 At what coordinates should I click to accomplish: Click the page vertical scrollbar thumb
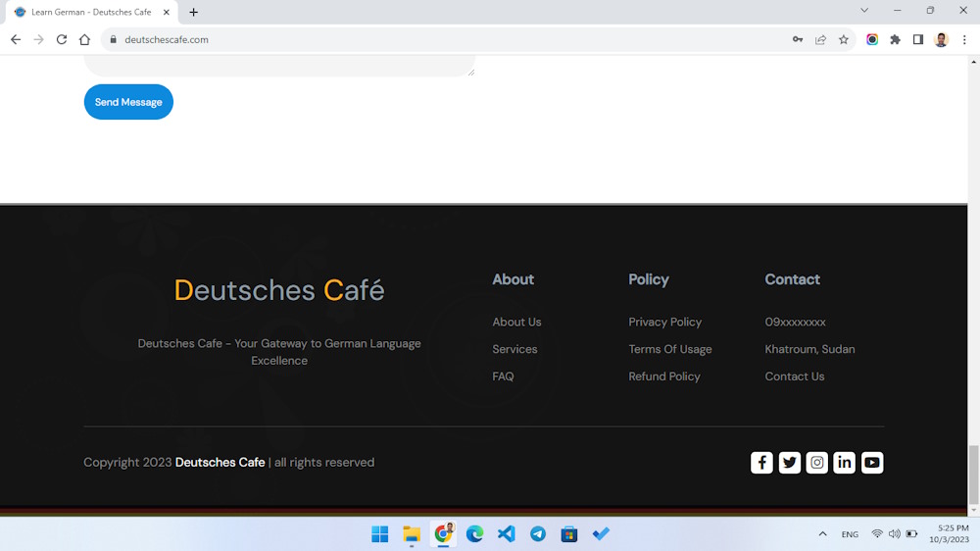tap(974, 475)
